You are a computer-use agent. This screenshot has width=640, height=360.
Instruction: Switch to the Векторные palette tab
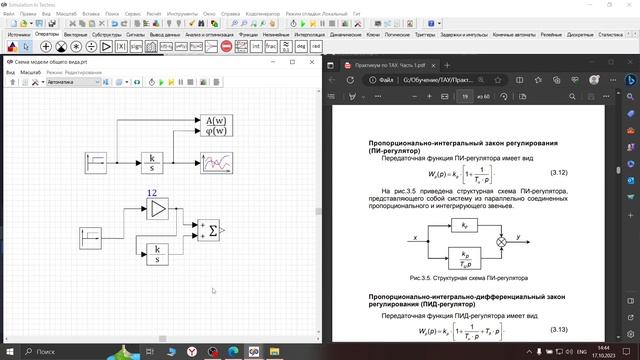tap(76, 35)
